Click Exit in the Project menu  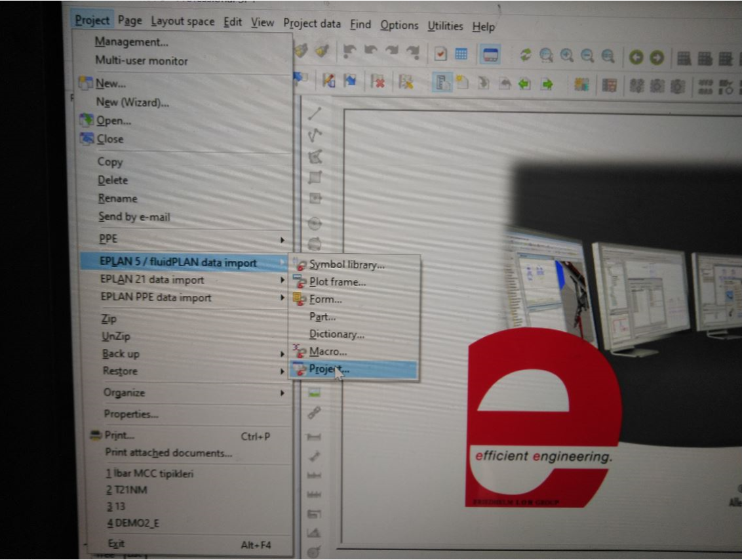[116, 544]
